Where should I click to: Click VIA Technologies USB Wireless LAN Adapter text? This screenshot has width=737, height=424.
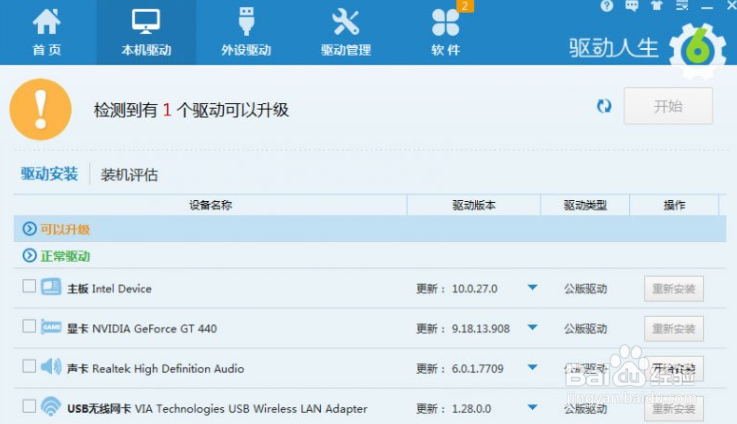[251, 409]
